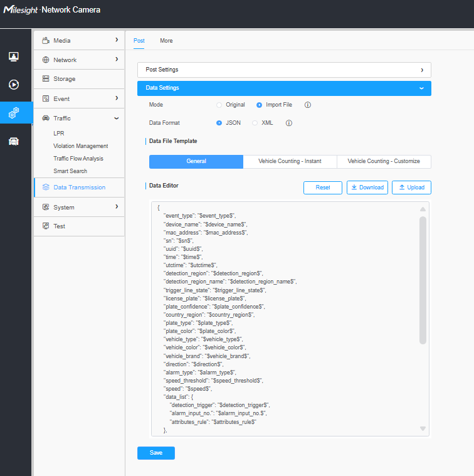Click the Reset button
The image size is (474, 476).
[322, 188]
